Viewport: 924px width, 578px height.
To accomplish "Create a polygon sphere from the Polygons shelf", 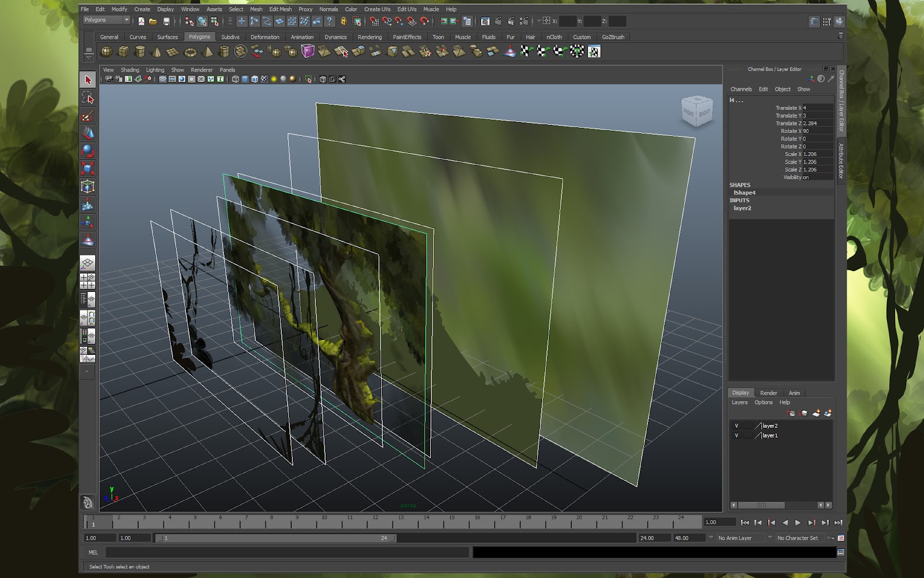I will click(x=107, y=51).
